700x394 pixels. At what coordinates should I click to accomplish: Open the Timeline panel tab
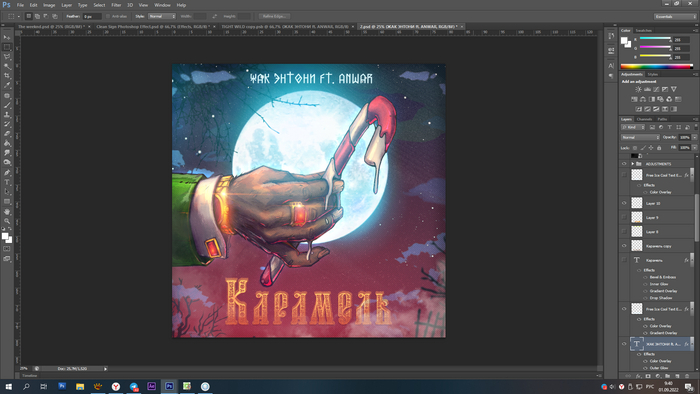click(x=30, y=376)
